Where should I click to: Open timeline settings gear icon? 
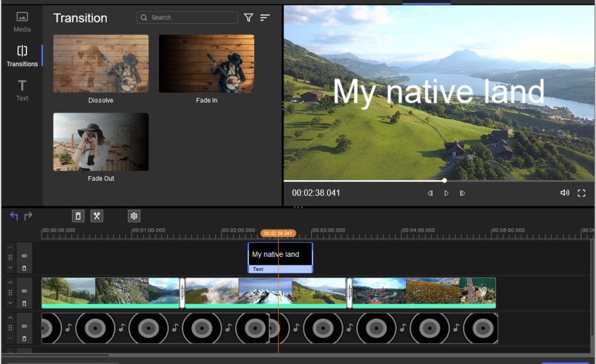click(x=134, y=216)
